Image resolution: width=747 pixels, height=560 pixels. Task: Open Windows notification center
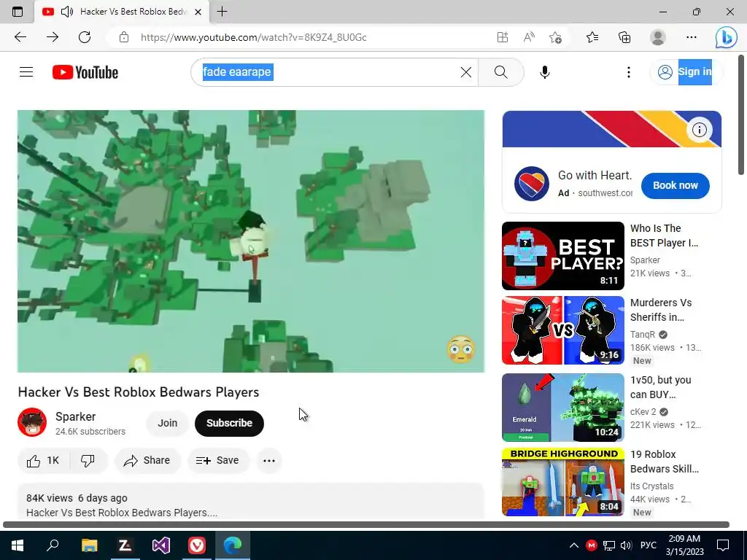(x=723, y=545)
